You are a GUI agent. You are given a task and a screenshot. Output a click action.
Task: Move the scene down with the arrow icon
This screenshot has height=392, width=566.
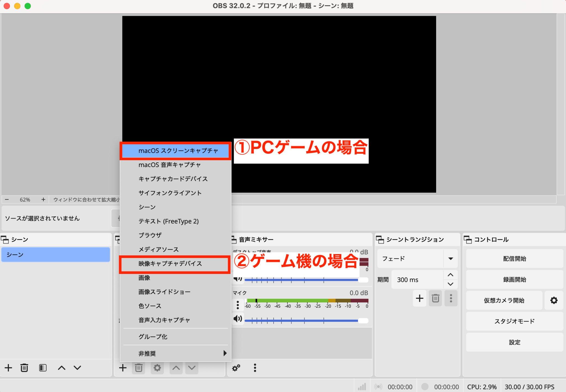[77, 368]
